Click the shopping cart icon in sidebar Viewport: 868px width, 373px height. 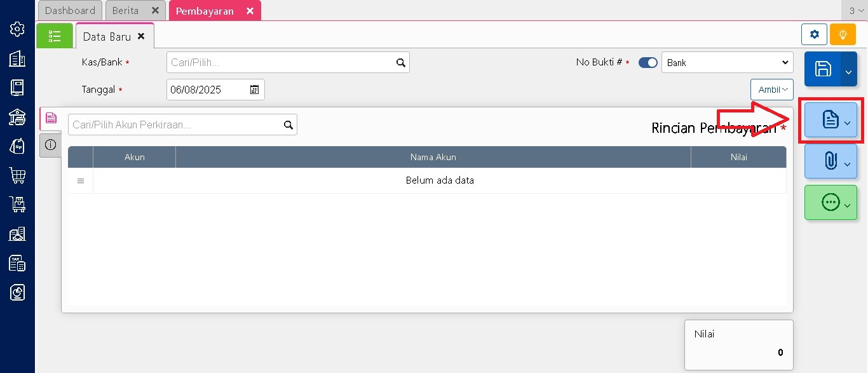click(x=17, y=175)
